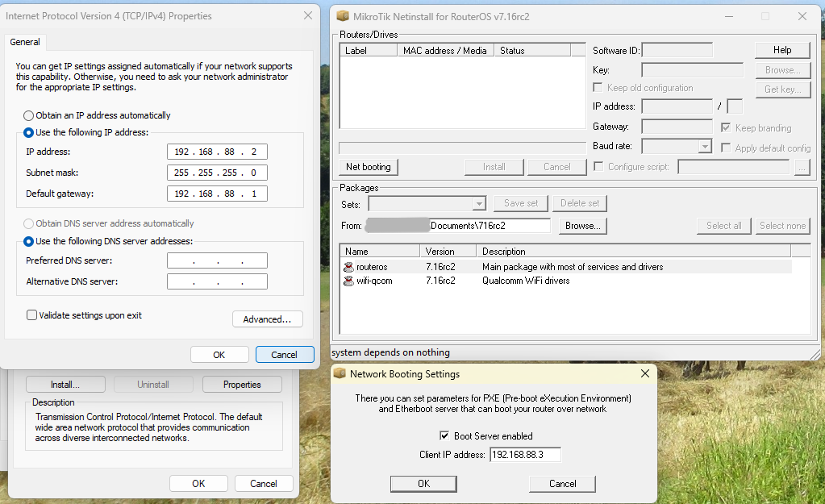Click the Uninstall button in adapter properties
This screenshot has height=504, width=825.
[153, 385]
